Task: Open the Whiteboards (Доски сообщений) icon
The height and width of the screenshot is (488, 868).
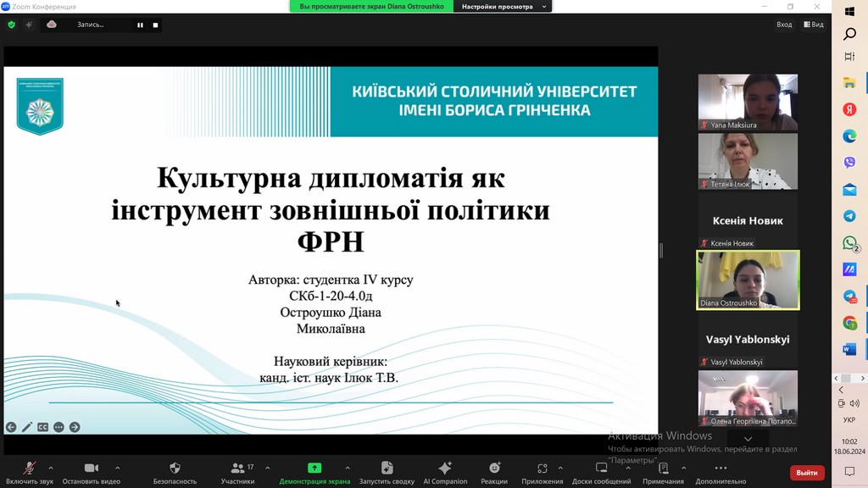Action: coord(601,469)
